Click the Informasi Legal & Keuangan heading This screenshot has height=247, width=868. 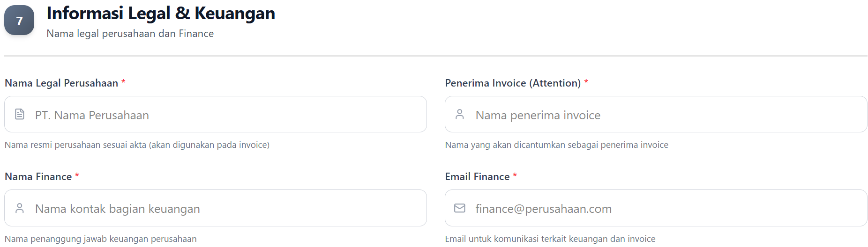pyautogui.click(x=161, y=14)
